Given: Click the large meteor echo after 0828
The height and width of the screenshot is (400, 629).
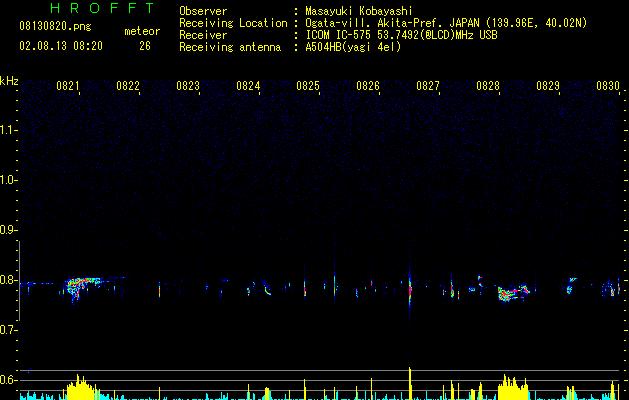Looking at the screenshot, I should click(513, 293).
